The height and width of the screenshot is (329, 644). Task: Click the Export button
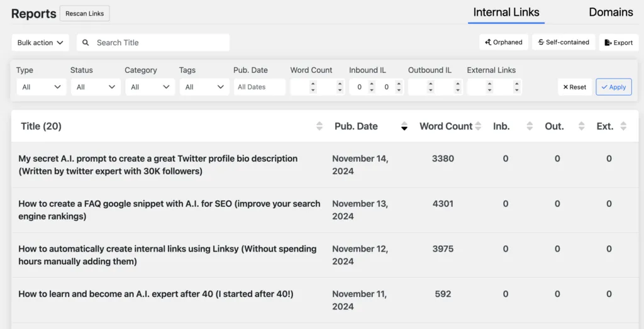[x=618, y=42]
